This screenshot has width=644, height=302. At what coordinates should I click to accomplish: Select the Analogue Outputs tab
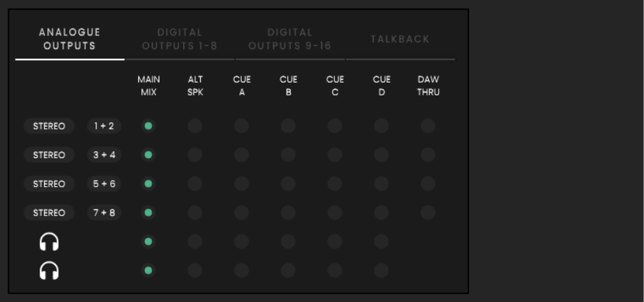[70, 39]
